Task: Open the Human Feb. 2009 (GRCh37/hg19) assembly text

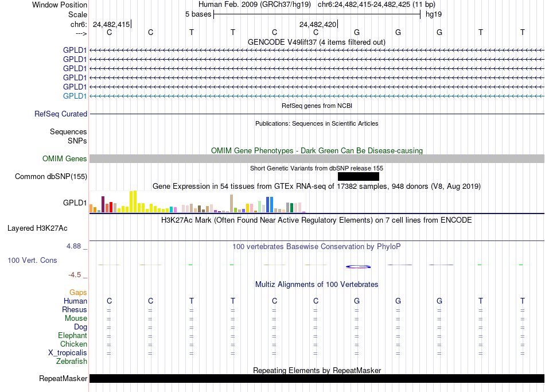Action: pos(254,5)
